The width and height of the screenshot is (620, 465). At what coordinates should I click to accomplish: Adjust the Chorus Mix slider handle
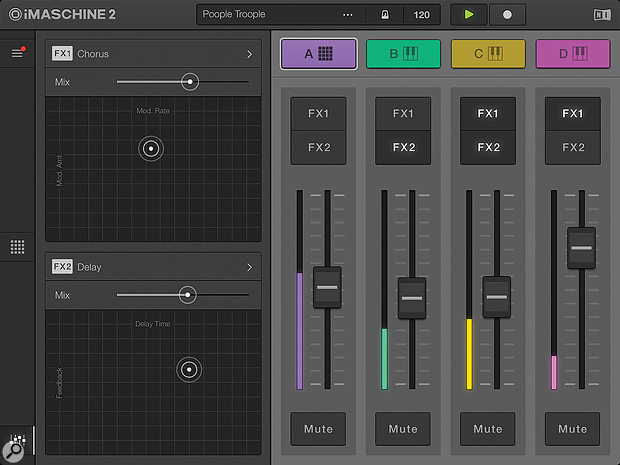pos(190,82)
